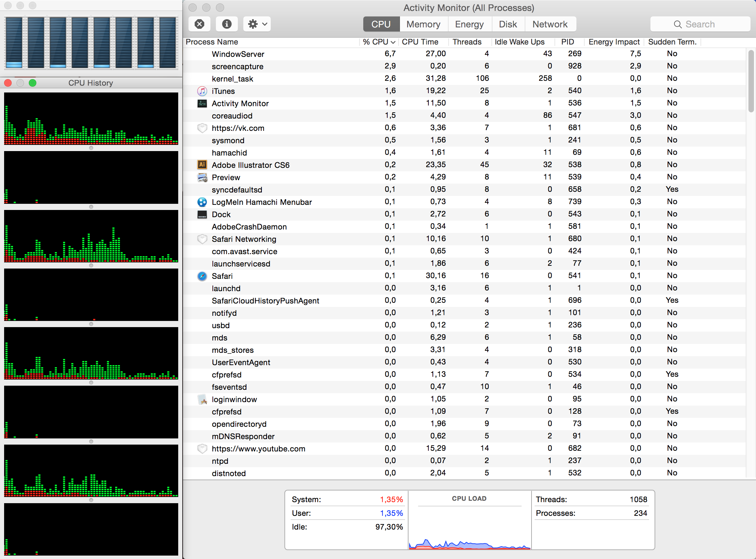The height and width of the screenshot is (559, 756).
Task: Select the screencapture process
Action: pos(464,66)
